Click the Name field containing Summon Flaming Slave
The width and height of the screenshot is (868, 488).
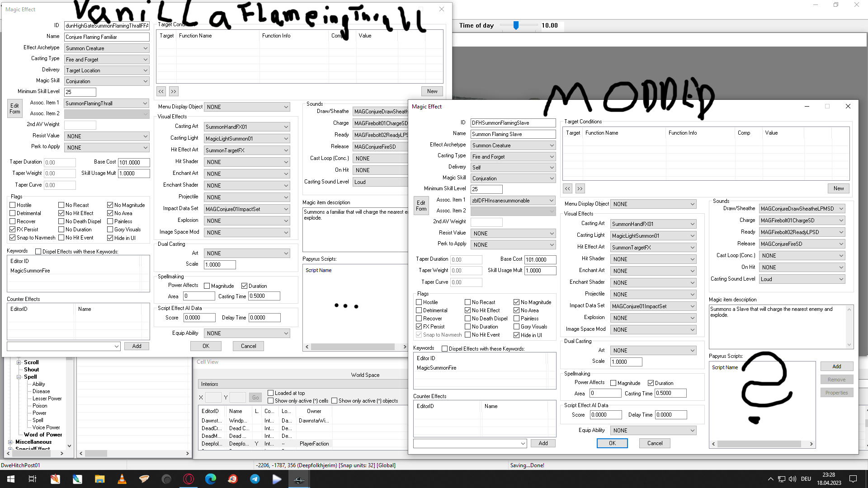513,134
